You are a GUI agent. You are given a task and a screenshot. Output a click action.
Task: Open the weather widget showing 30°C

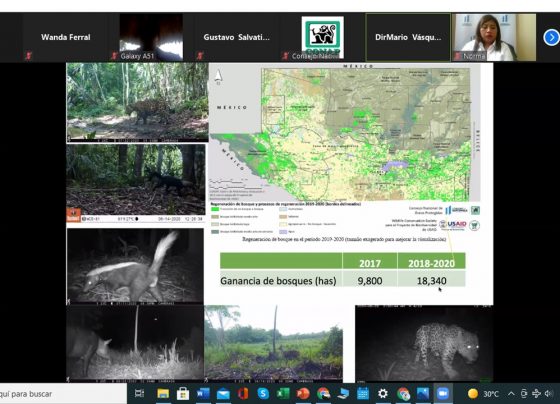point(483,394)
